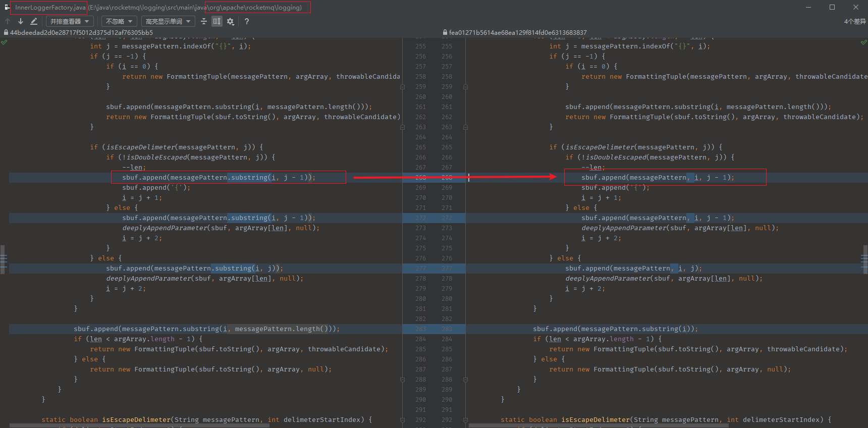Click left pane line 'sbuf.append('{');'
Image resolution: width=868 pixels, height=428 pixels.
(156, 188)
